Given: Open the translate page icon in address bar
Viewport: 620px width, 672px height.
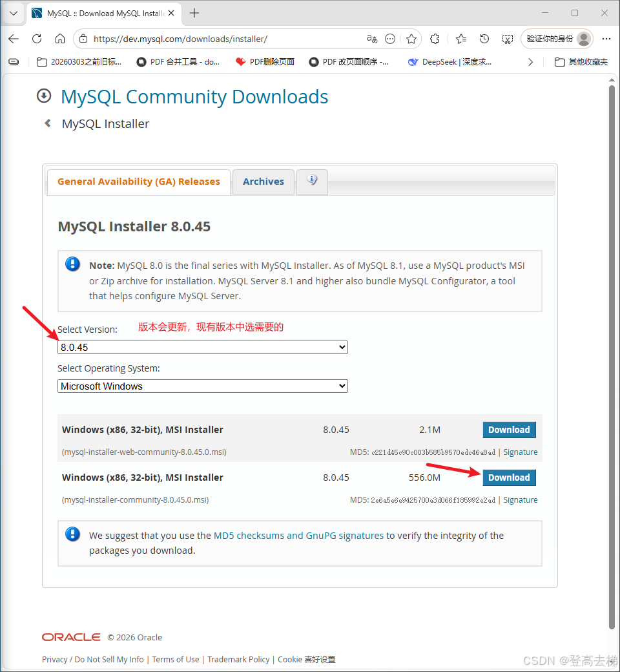Looking at the screenshot, I should [371, 39].
